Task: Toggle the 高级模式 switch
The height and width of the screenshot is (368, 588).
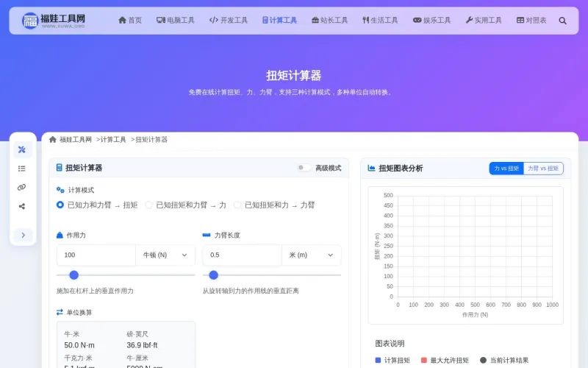Action: coord(304,168)
